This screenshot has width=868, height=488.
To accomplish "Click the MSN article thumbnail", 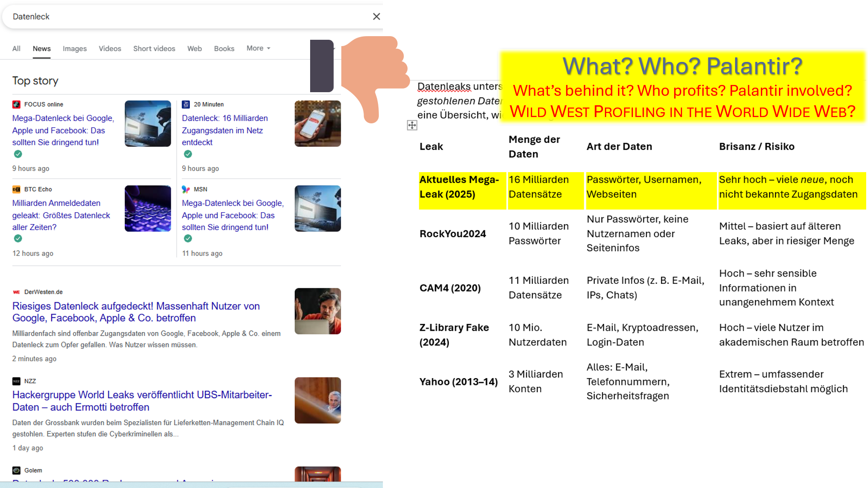I will point(318,208).
